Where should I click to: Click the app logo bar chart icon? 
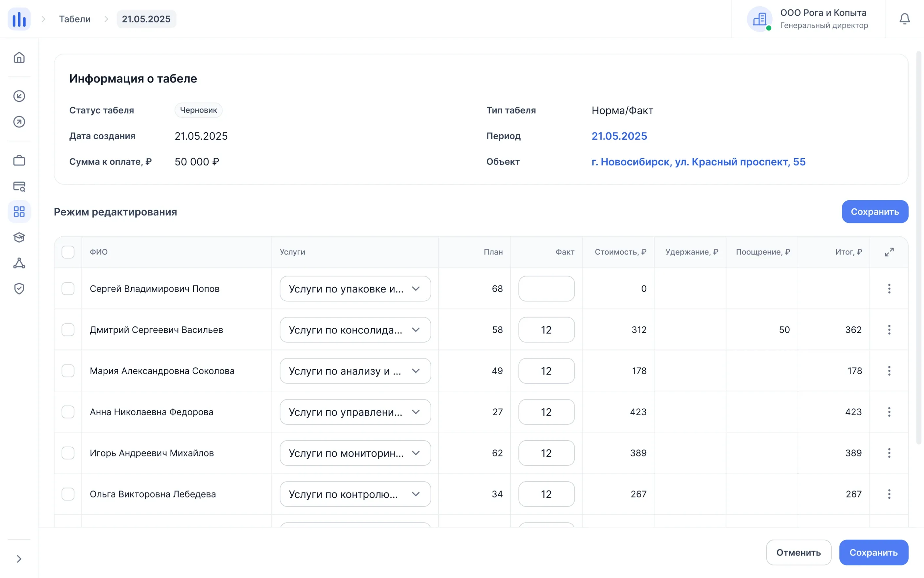coord(19,19)
